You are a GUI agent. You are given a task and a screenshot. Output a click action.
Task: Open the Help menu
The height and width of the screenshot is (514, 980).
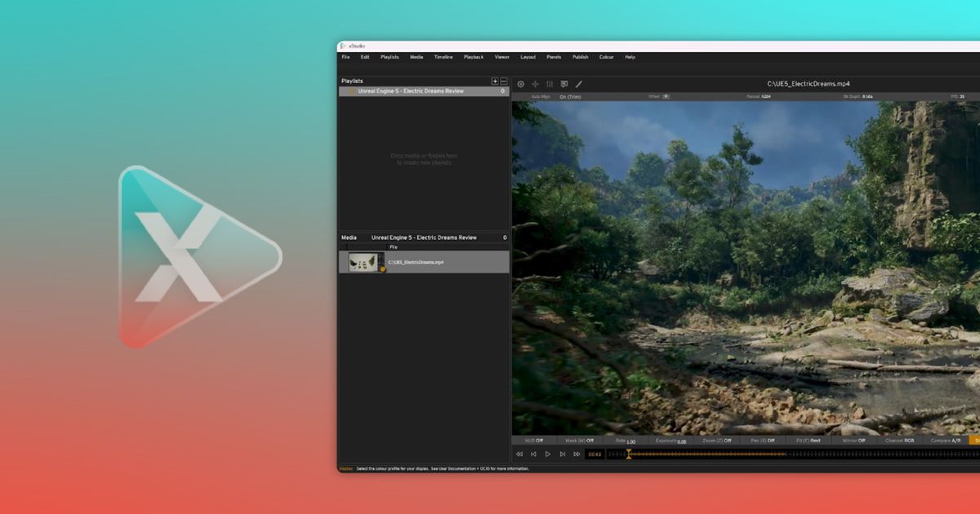tap(630, 57)
